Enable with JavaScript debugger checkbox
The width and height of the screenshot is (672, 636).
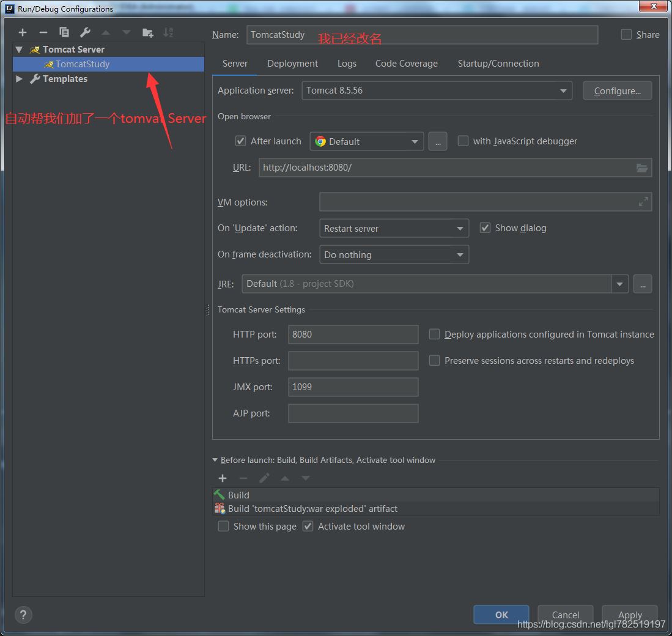coord(463,141)
